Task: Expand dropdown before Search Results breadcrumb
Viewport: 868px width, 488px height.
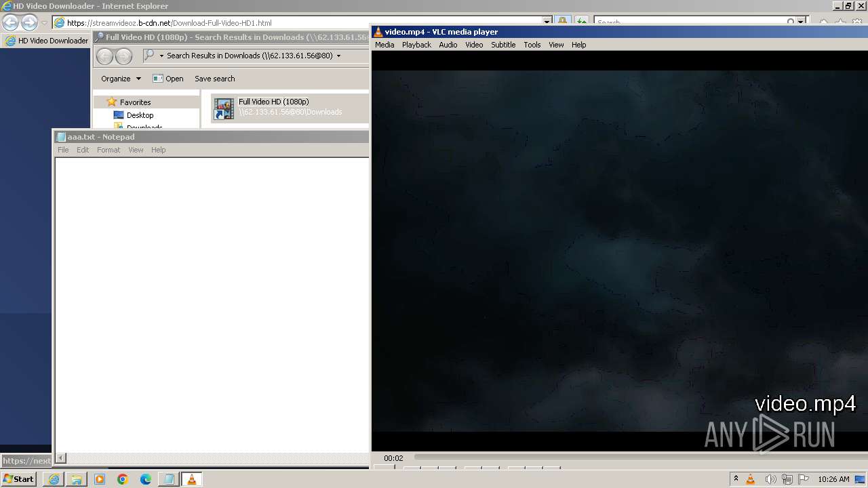Action: 161,56
